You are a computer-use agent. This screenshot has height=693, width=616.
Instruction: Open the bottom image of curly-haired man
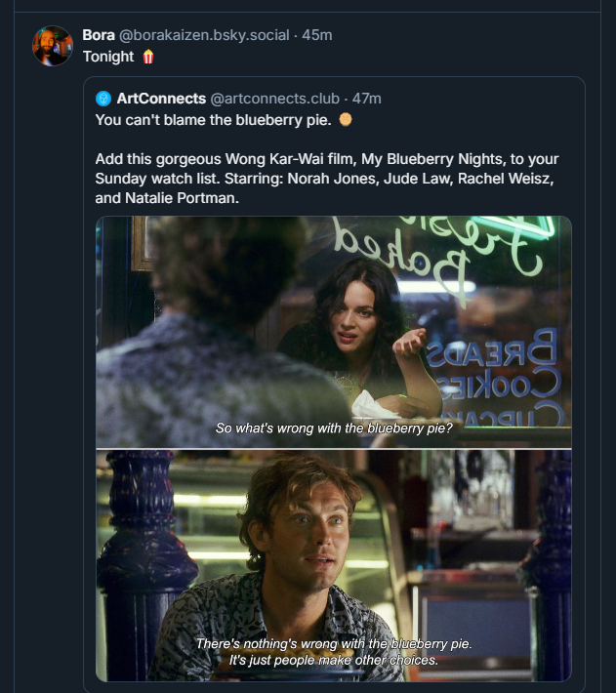coord(333,564)
